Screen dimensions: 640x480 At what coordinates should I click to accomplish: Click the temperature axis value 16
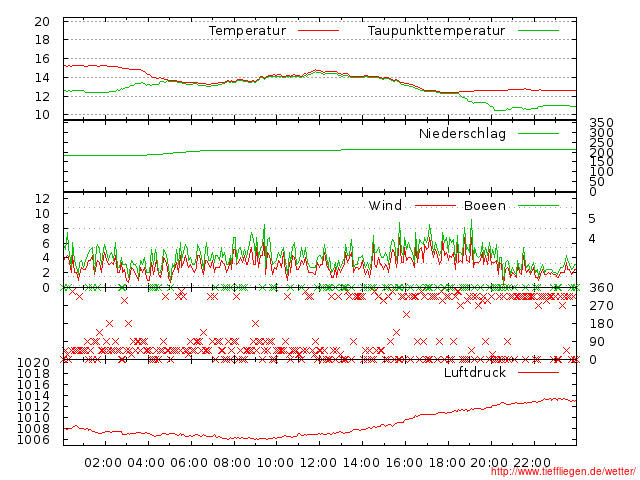(x=42, y=59)
